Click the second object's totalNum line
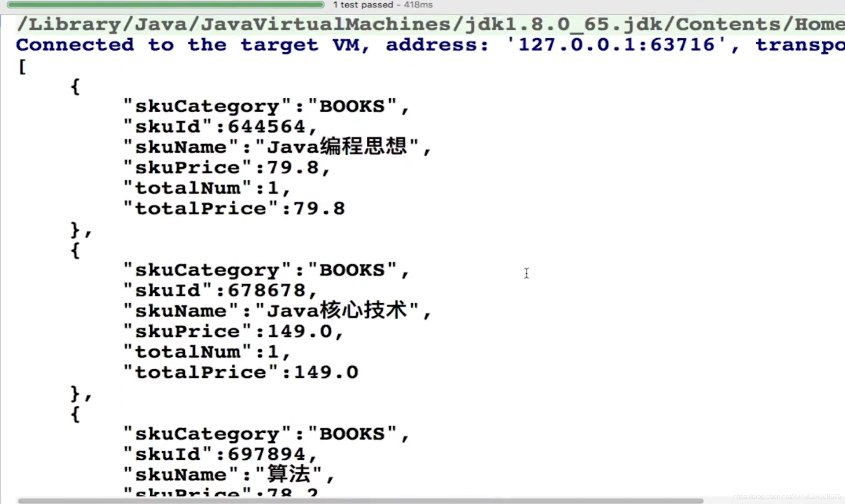The width and height of the screenshot is (845, 504). coord(207,352)
